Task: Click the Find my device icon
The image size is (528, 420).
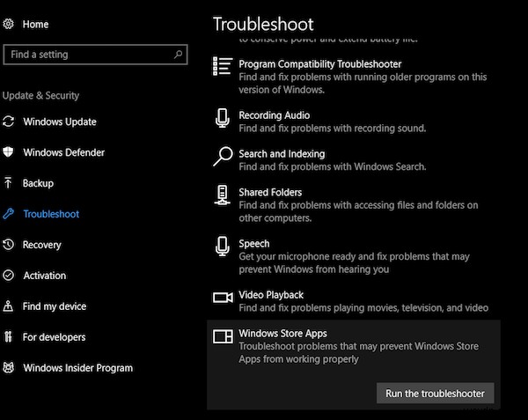Action: tap(9, 306)
